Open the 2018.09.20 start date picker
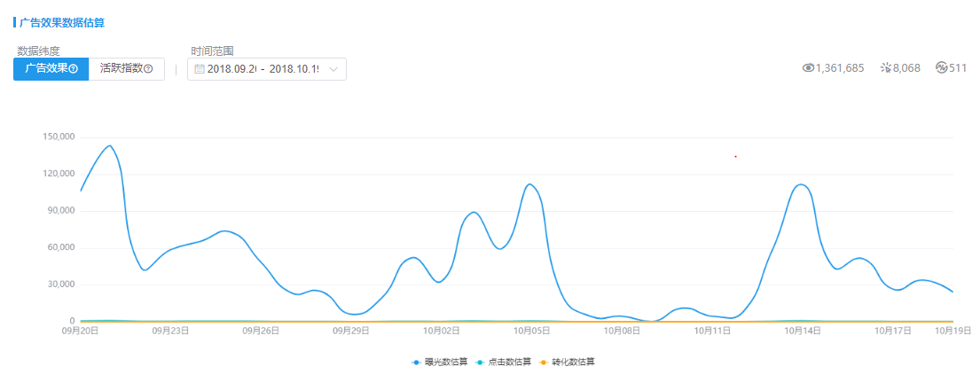 pyautogui.click(x=231, y=69)
